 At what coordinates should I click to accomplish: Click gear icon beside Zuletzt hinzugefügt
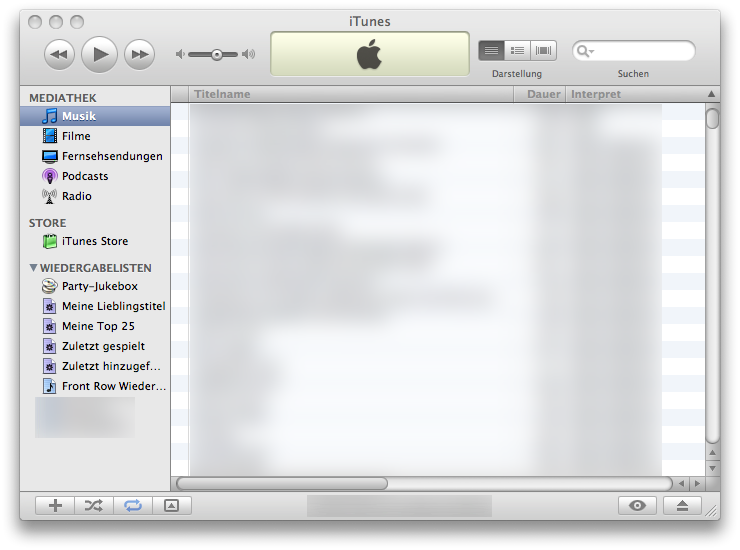pyautogui.click(x=50, y=366)
